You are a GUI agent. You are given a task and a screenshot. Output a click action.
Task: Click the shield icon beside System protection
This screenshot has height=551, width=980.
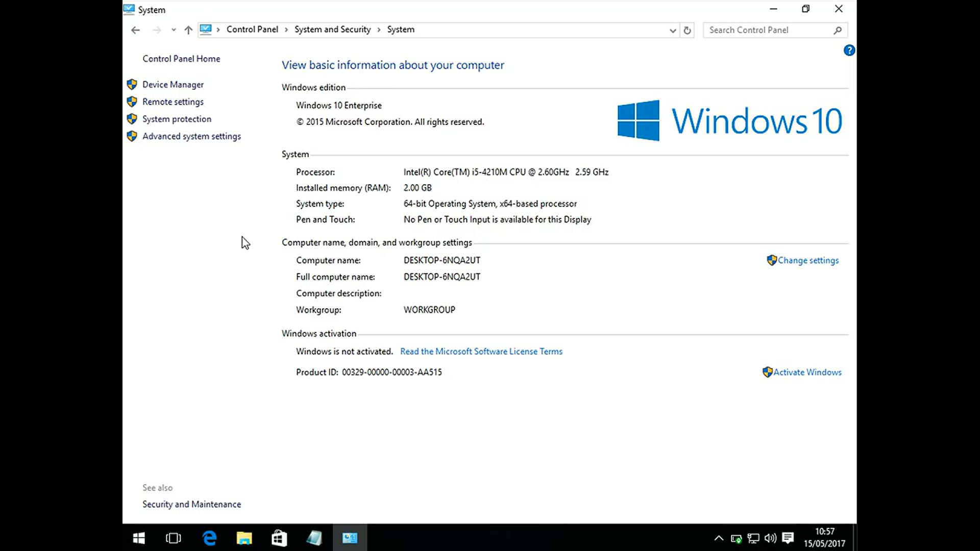point(132,119)
